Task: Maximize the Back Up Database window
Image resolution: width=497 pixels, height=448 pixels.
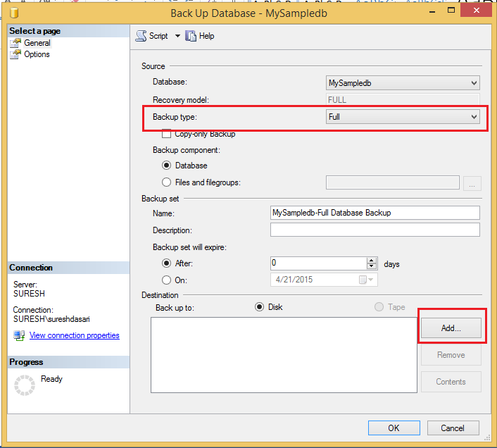Action: [x=451, y=11]
